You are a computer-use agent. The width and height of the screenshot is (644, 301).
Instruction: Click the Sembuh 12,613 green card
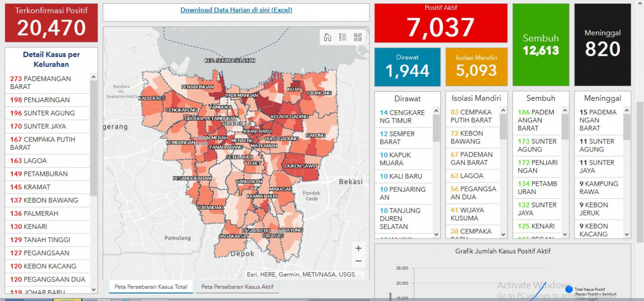(541, 45)
